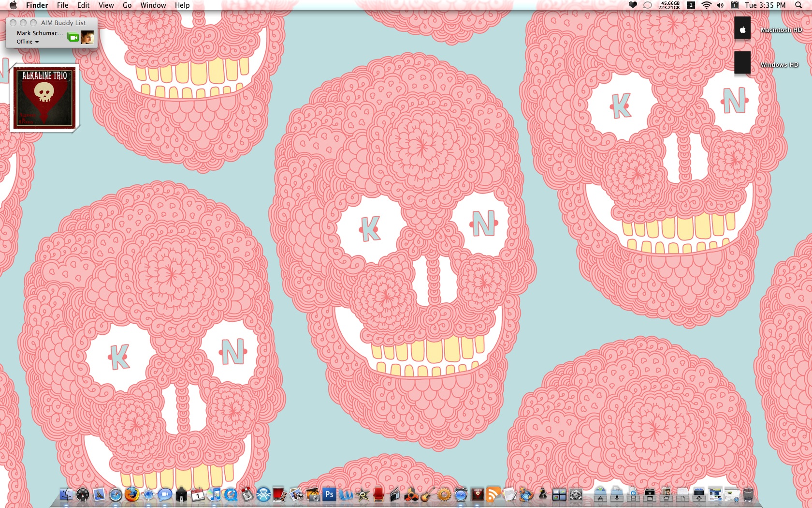Launch Safari compass icon in Dock
Image resolution: width=812 pixels, height=508 pixels.
coord(116,494)
